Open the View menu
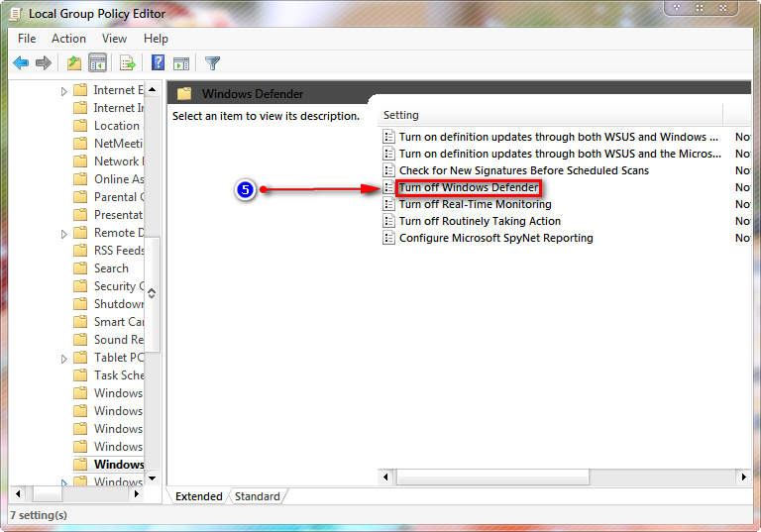This screenshot has height=532, width=761. tap(114, 39)
